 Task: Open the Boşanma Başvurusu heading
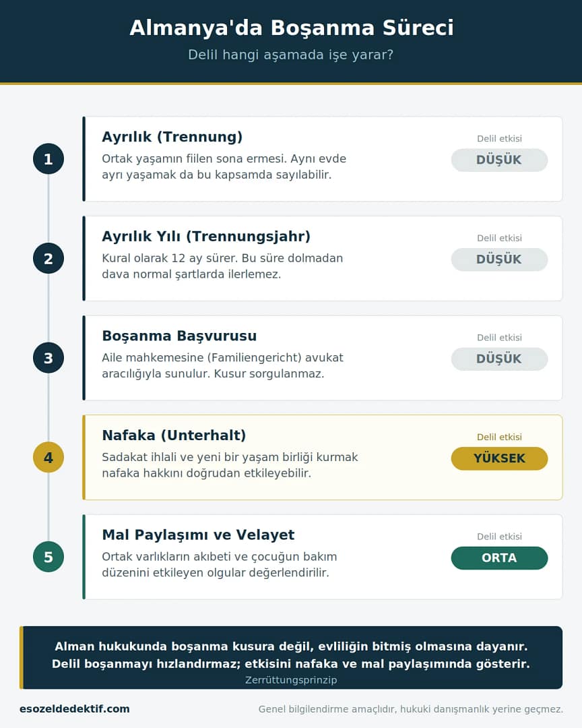coord(179,336)
